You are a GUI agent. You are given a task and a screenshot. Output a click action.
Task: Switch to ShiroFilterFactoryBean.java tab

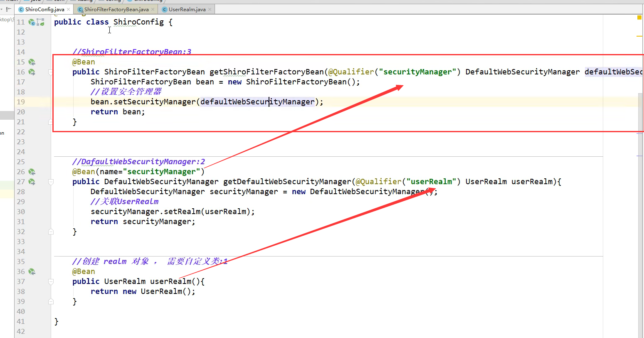[x=116, y=9]
